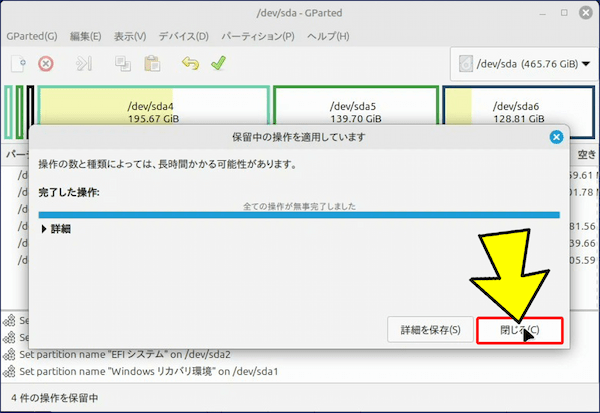Open the GParted(G) menu
The image size is (600, 413).
pos(31,37)
